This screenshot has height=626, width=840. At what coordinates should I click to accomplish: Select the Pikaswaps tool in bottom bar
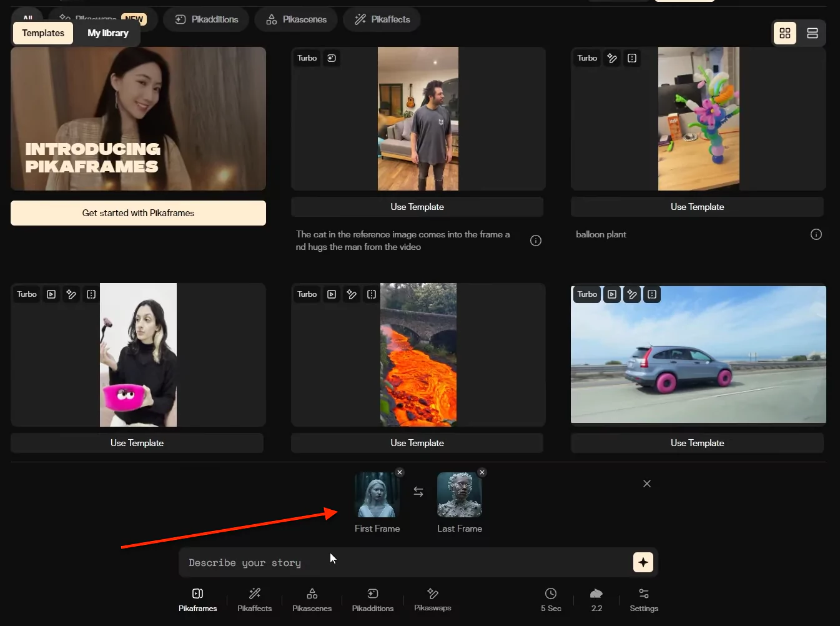(x=433, y=600)
